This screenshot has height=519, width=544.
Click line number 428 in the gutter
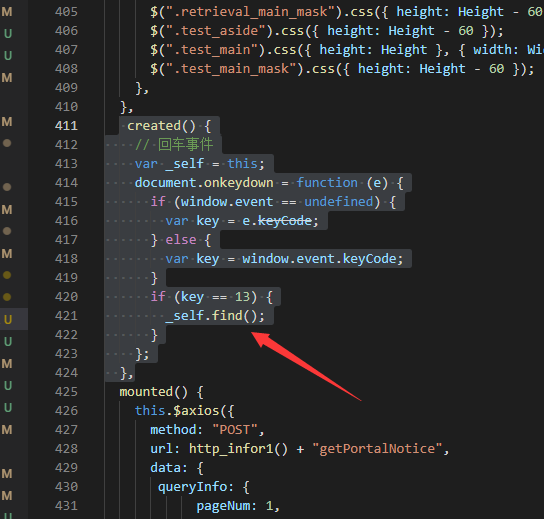[x=66, y=449]
